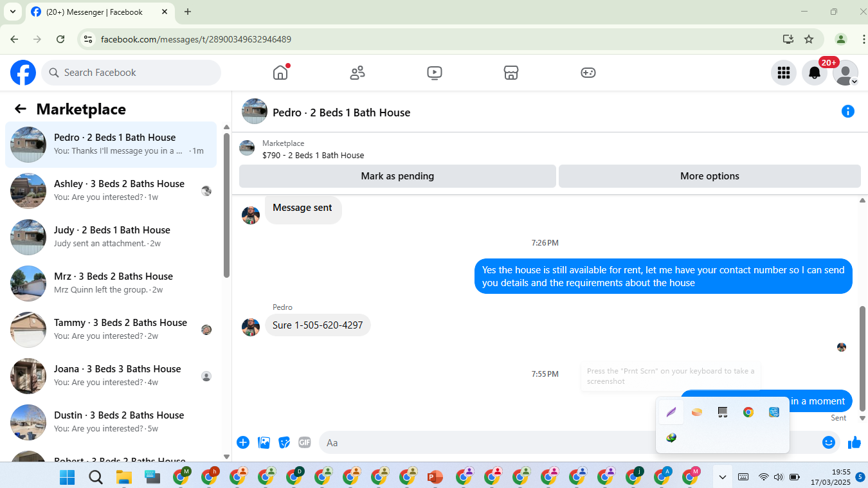868x488 pixels.
Task: Select the Messenger | Facebook browser tab
Action: tap(100, 12)
